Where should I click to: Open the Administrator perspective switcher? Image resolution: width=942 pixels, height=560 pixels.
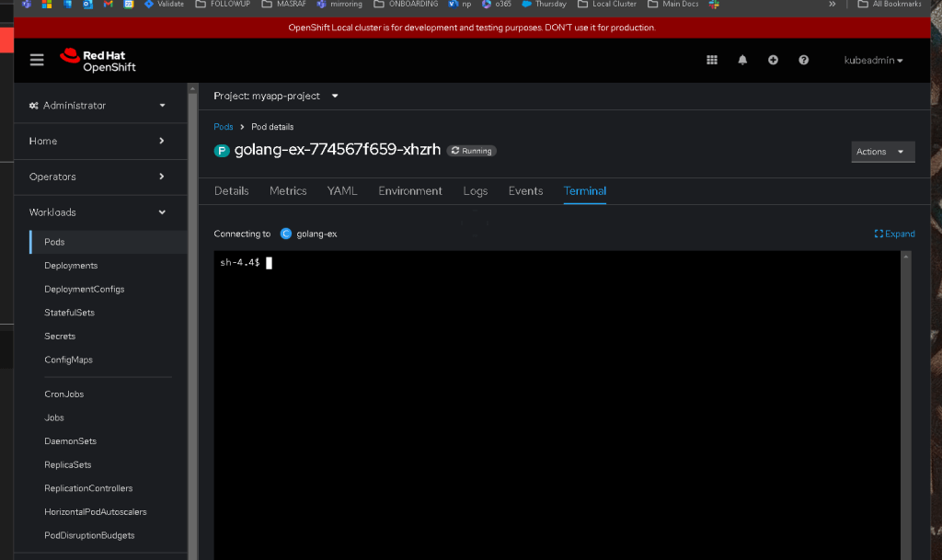[97, 105]
